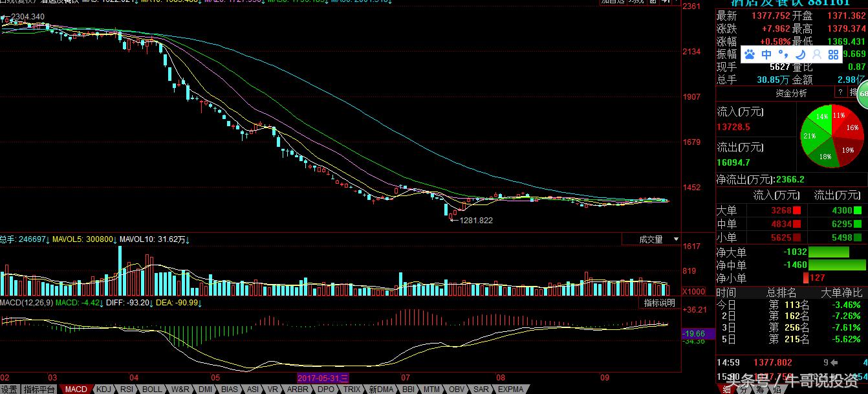Switch to the DMI indicator tab

[x=205, y=389]
